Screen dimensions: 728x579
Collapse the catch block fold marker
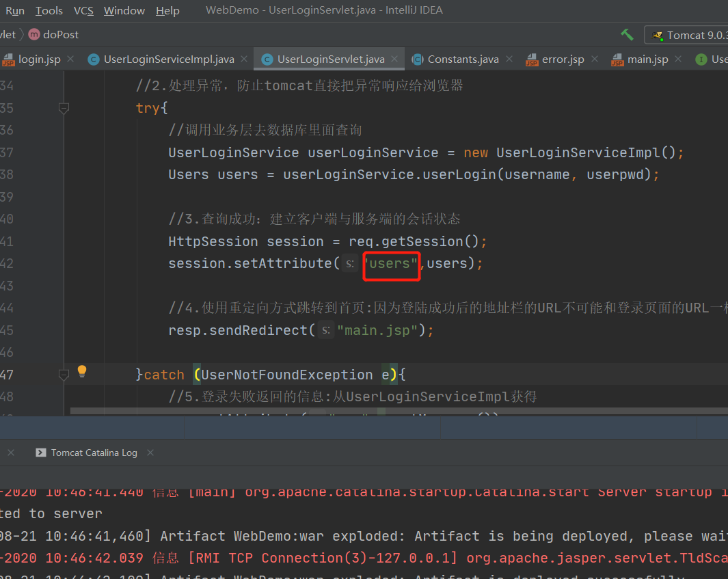tap(64, 375)
